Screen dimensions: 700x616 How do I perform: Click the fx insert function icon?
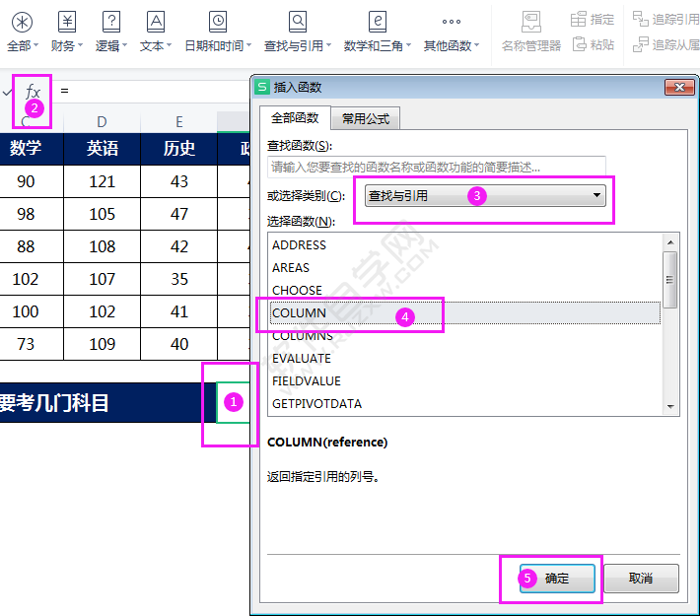click(33, 92)
